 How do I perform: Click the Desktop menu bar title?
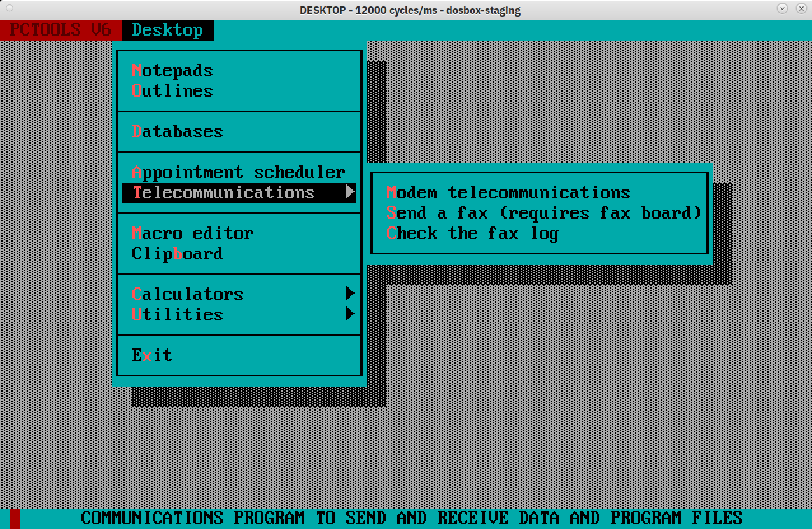tap(167, 30)
